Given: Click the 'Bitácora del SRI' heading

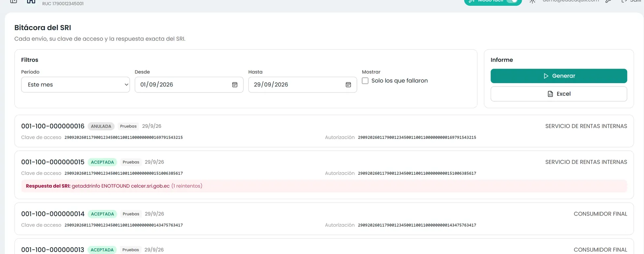Looking at the screenshot, I should point(43,28).
